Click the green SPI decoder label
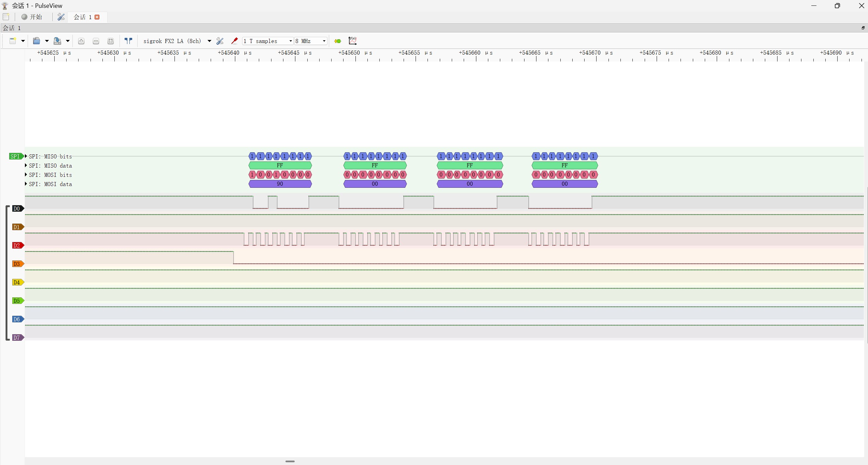This screenshot has width=868, height=465. 15,156
